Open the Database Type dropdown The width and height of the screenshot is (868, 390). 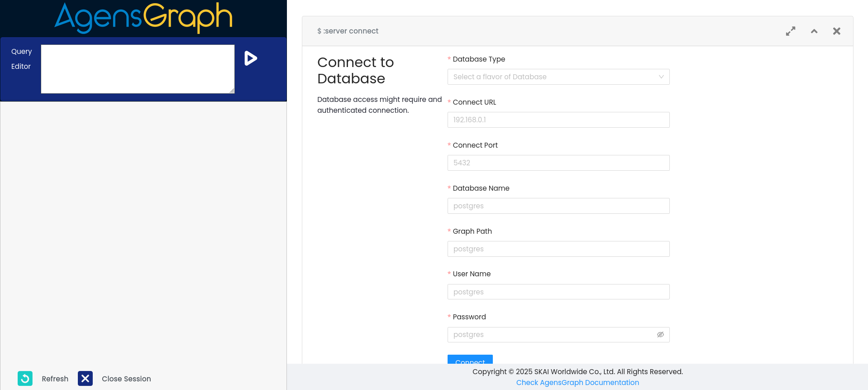pos(558,77)
